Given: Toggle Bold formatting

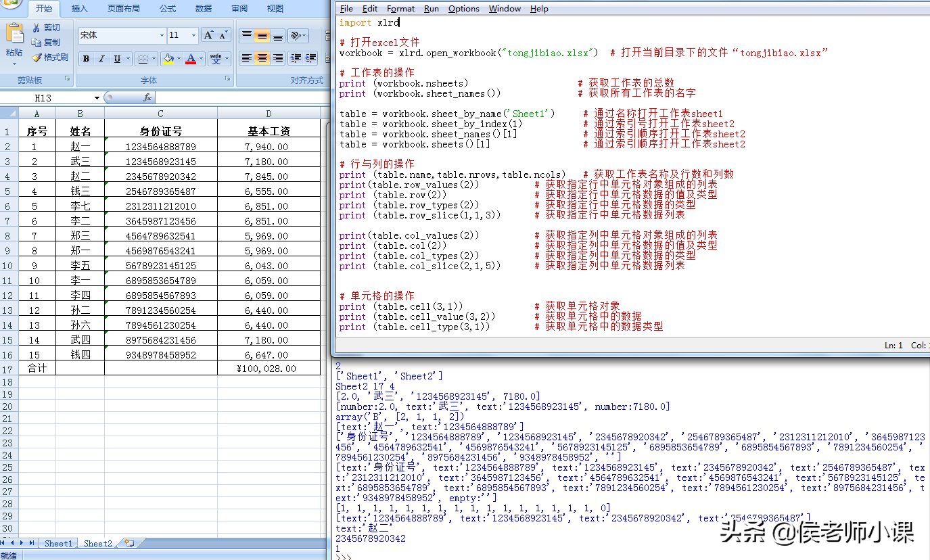Looking at the screenshot, I should click(86, 59).
